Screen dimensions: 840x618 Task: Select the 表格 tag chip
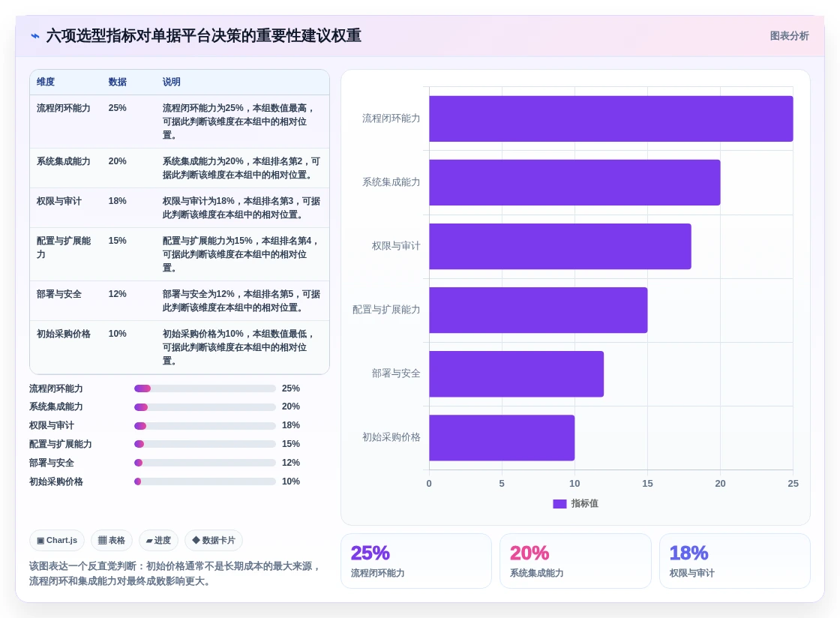112,540
